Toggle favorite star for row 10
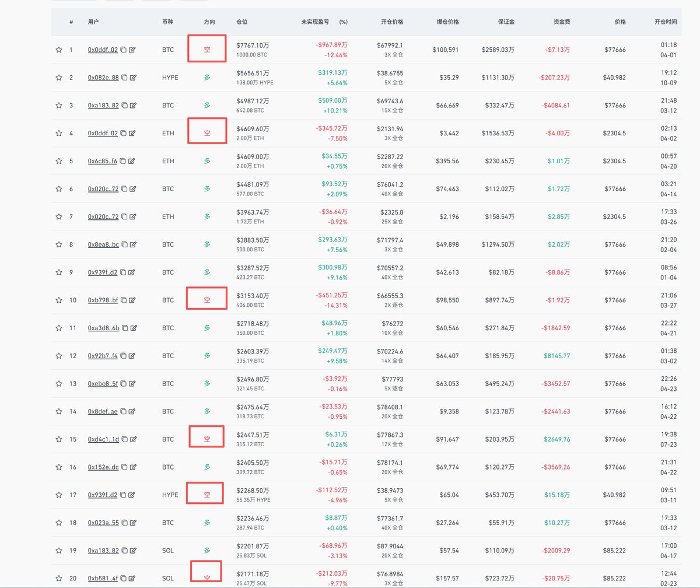This screenshot has width=700, height=588. pyautogui.click(x=59, y=300)
